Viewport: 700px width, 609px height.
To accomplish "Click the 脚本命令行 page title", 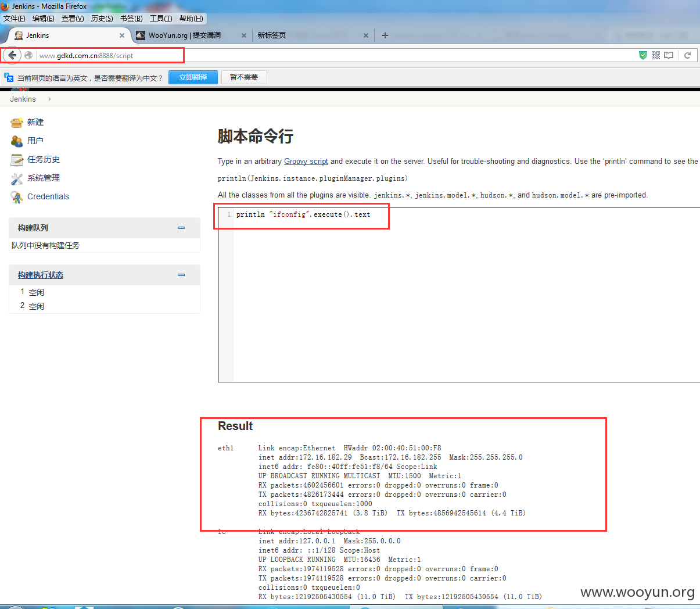I will [256, 137].
